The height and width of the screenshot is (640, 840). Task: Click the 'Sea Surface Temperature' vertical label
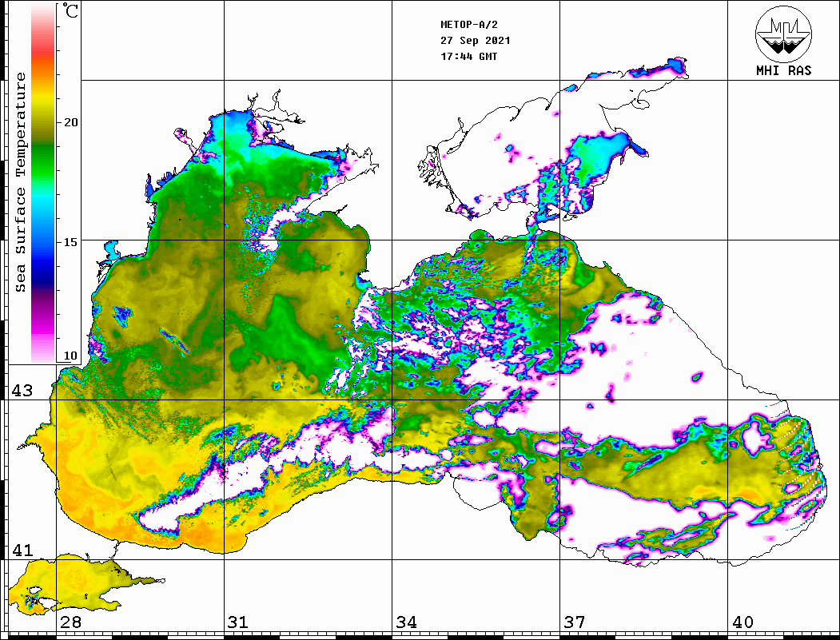click(x=20, y=183)
